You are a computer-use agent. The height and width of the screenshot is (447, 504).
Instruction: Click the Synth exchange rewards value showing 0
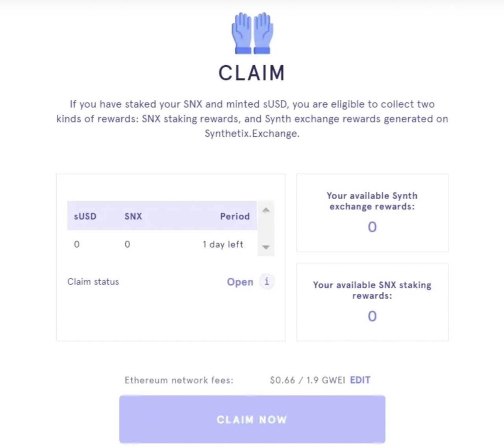372,227
